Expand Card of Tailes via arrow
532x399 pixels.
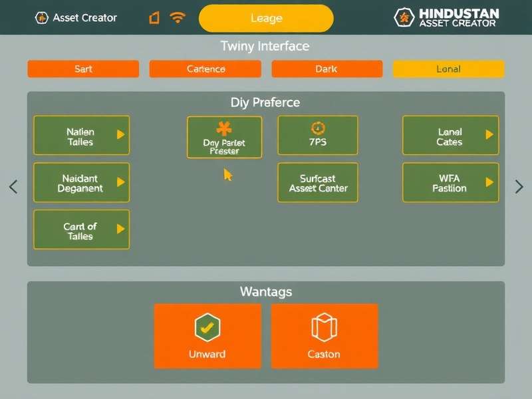pyautogui.click(x=120, y=229)
